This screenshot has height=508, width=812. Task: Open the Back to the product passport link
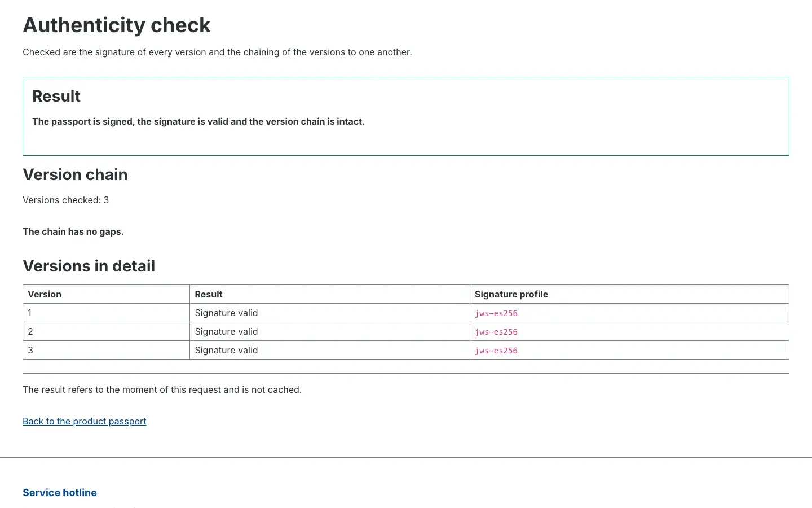pyautogui.click(x=85, y=421)
